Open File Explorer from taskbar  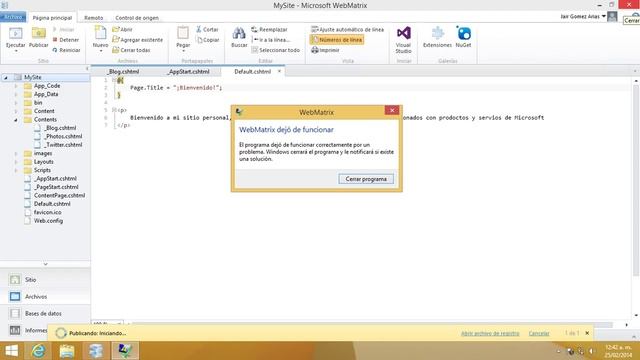pyautogui.click(x=67, y=351)
